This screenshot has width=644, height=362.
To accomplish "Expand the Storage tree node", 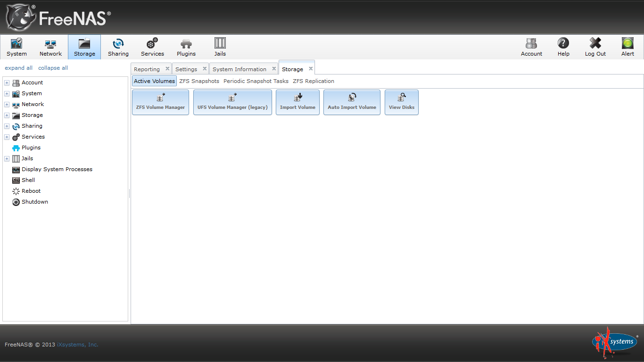I will click(x=7, y=115).
